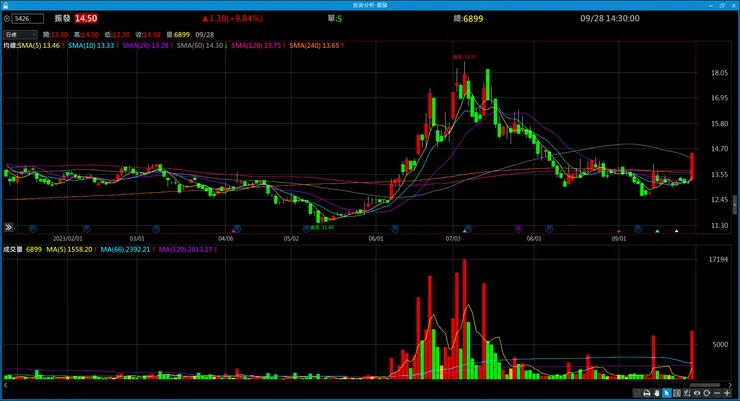Click the 18.05 price axis label

point(719,73)
